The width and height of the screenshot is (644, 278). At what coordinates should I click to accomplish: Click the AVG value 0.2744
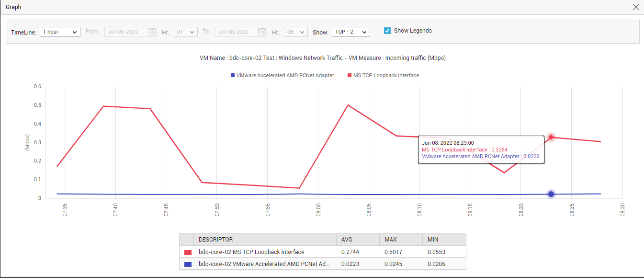(x=350, y=252)
